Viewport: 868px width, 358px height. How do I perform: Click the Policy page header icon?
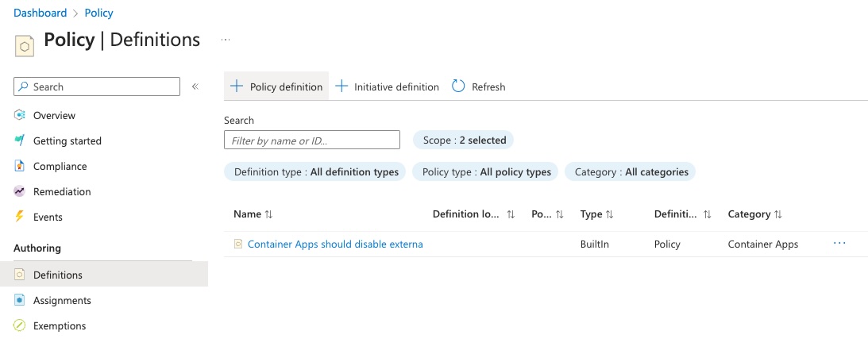pyautogui.click(x=25, y=46)
